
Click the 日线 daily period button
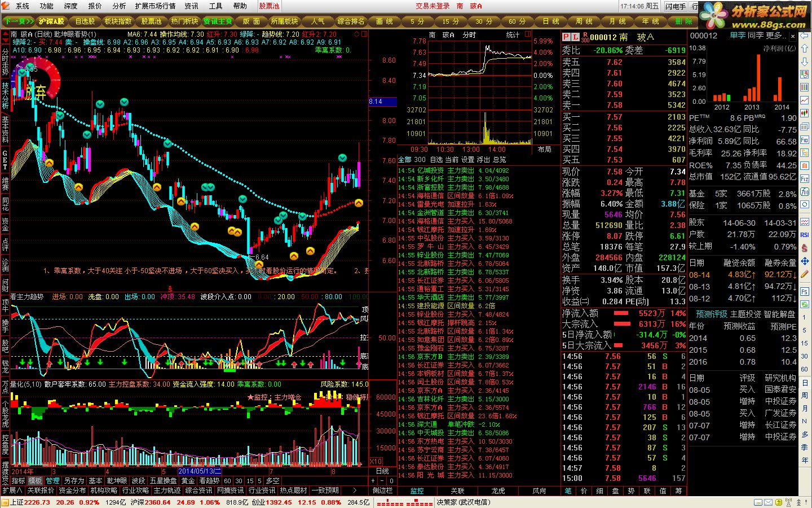(x=551, y=21)
